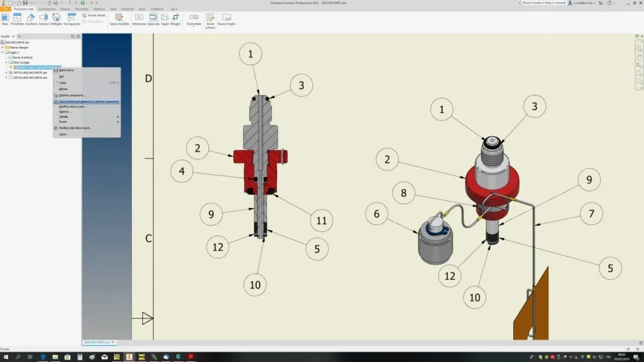
Task: Expand the Risorse disegno tree node
Action: point(2,48)
